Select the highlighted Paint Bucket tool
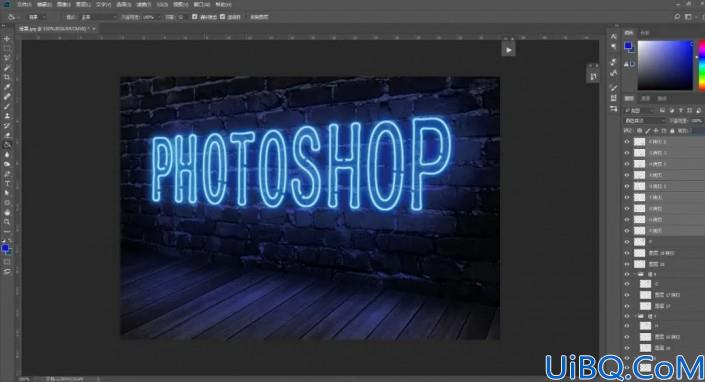 pos(7,145)
